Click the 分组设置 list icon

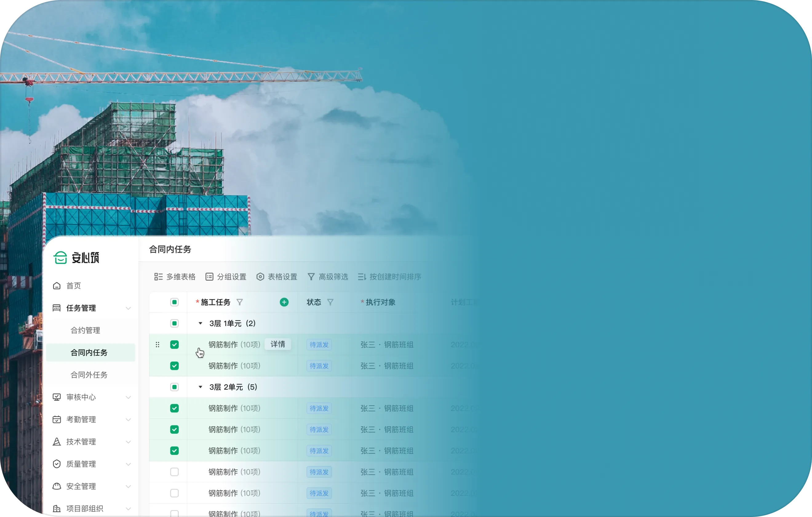tap(209, 277)
